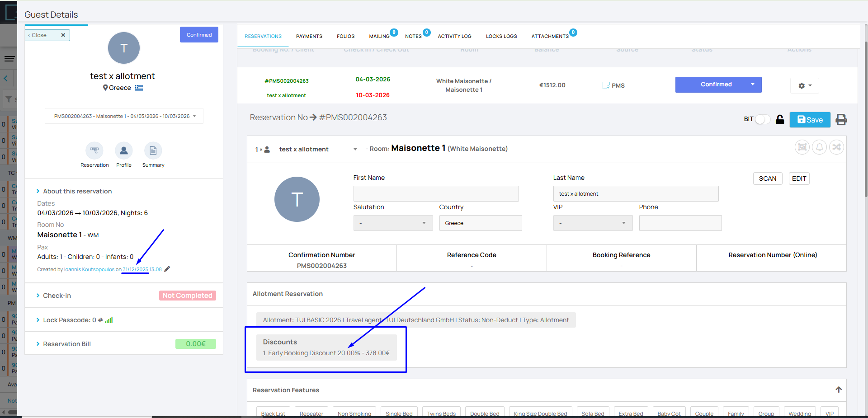Viewport: 868px width, 418px height.
Task: Open the Activity Log tab
Action: 454,36
